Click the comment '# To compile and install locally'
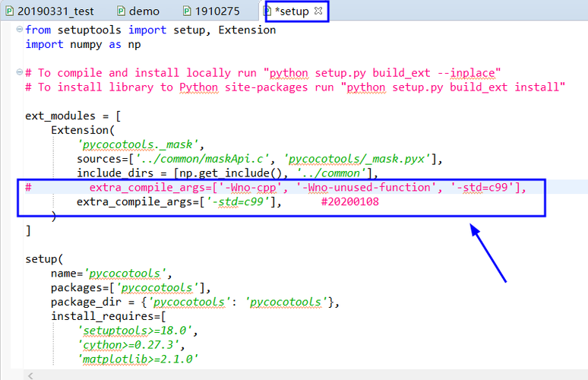 [x=263, y=73]
